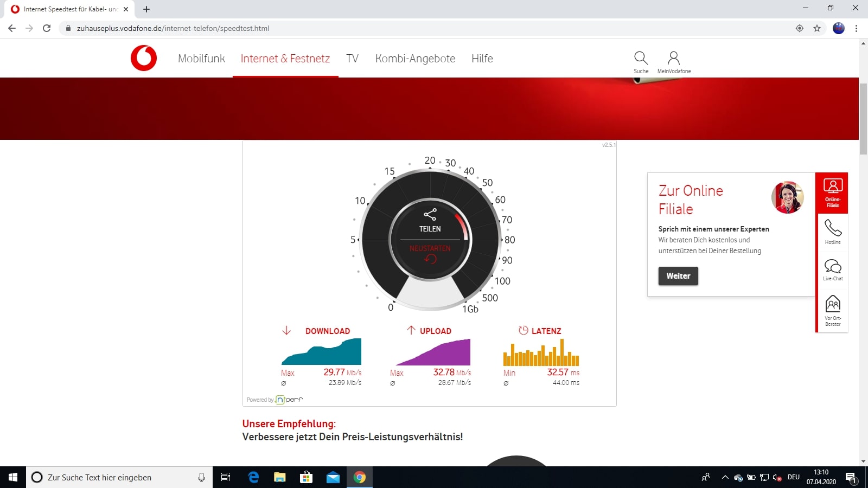Click the latency bar chart
This screenshot has height=488, width=868.
[541, 352]
